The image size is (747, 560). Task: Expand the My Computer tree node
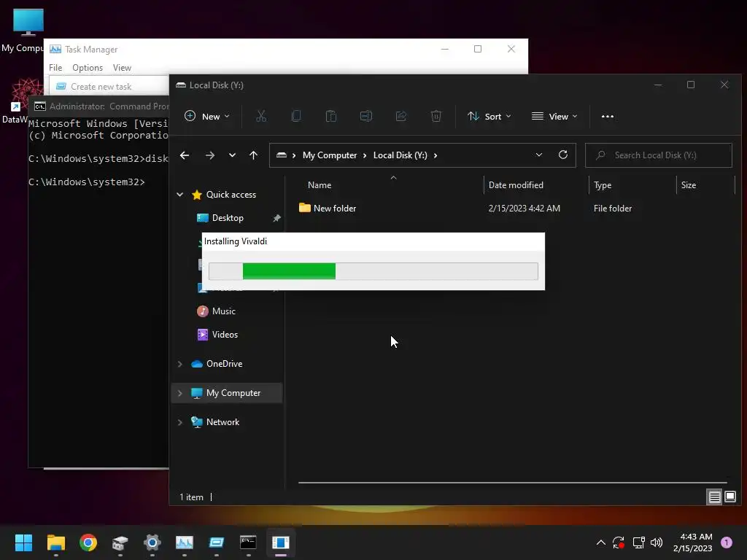coord(180,393)
